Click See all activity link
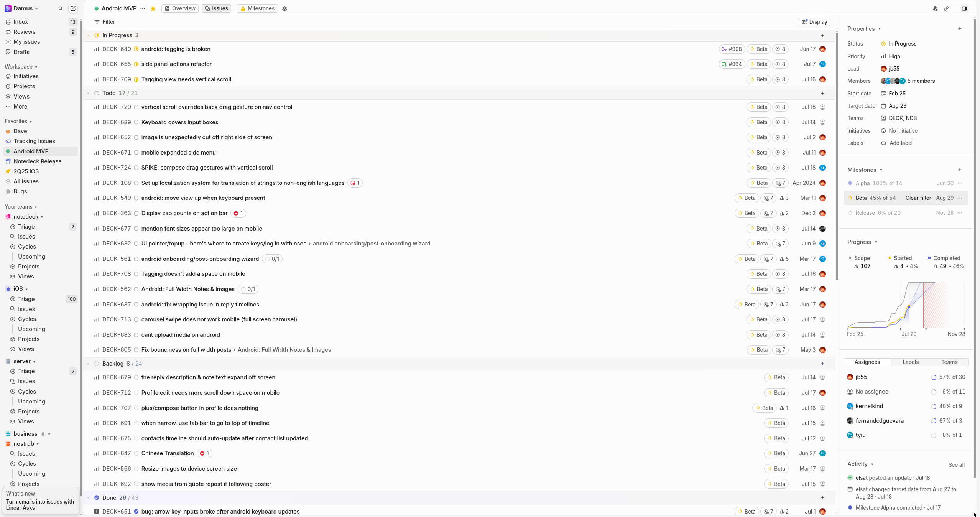 point(957,465)
